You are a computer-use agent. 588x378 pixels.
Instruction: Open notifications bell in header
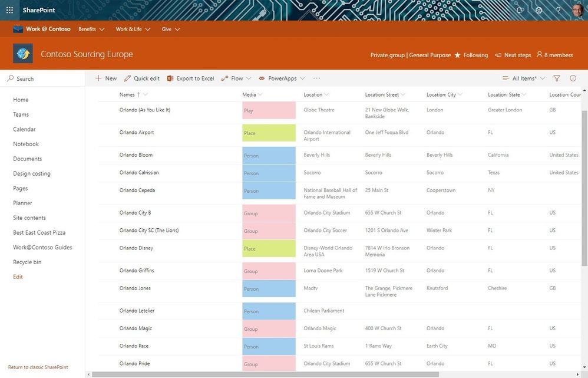(520, 10)
